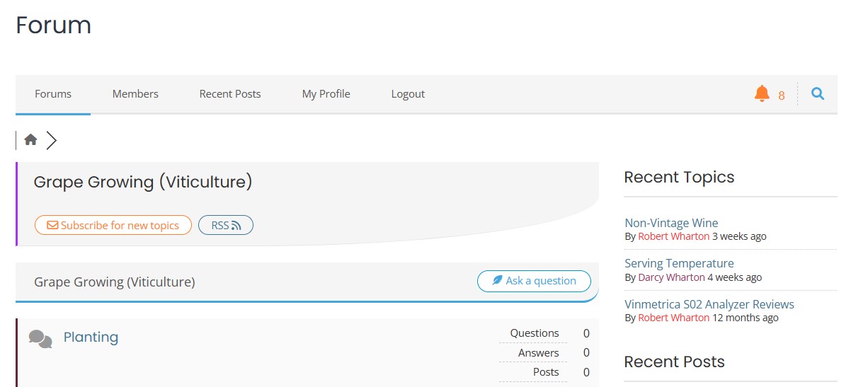The image size is (868, 387).
Task: Open the Planting forum link
Action: coord(91,337)
